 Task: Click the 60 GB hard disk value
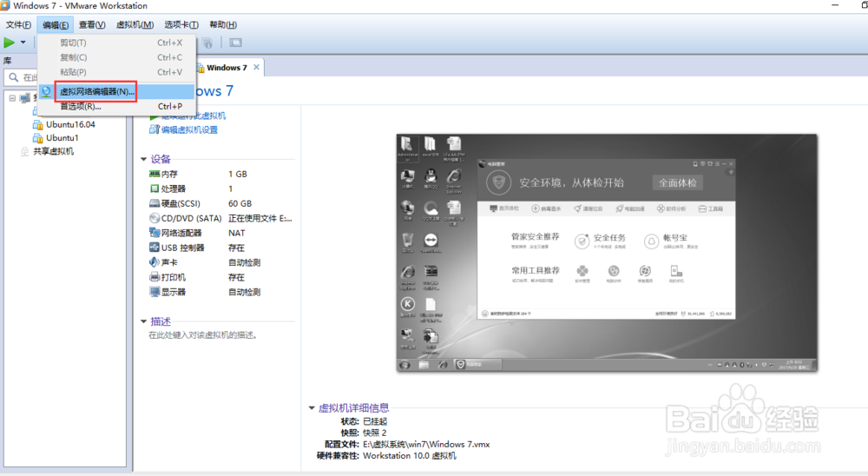pos(240,203)
